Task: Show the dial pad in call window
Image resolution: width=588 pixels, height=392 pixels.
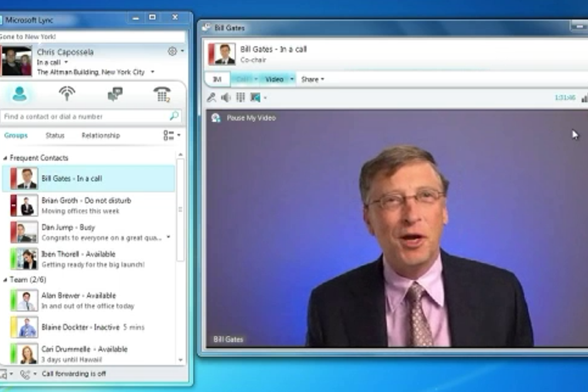Action: click(x=241, y=97)
